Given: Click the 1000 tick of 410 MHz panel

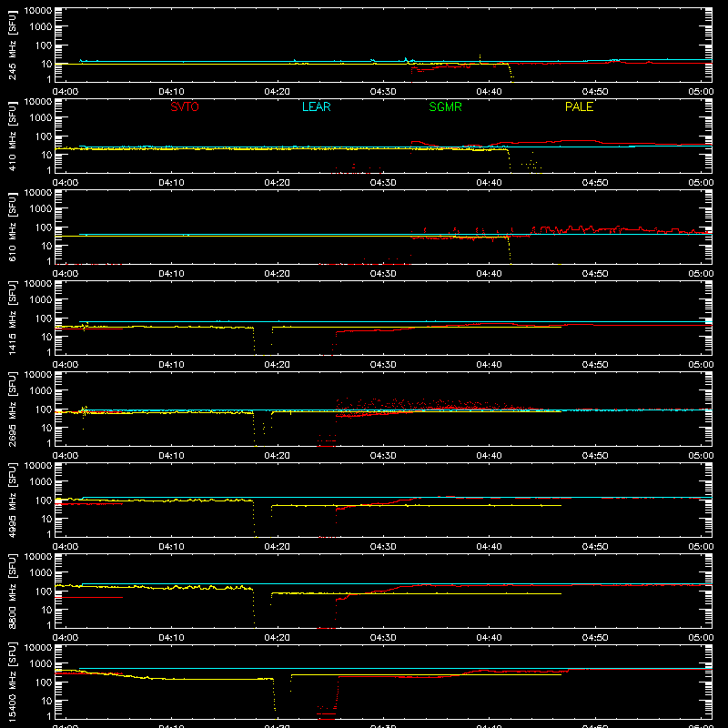Looking at the screenshot, I should pos(41,118).
